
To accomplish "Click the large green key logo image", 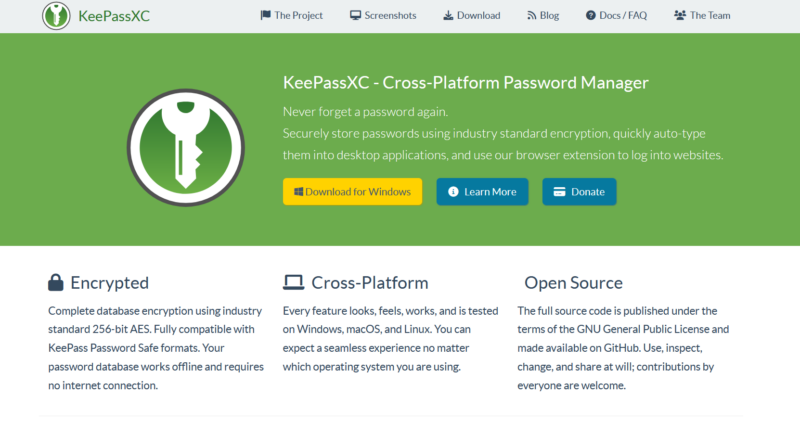I will [x=186, y=147].
